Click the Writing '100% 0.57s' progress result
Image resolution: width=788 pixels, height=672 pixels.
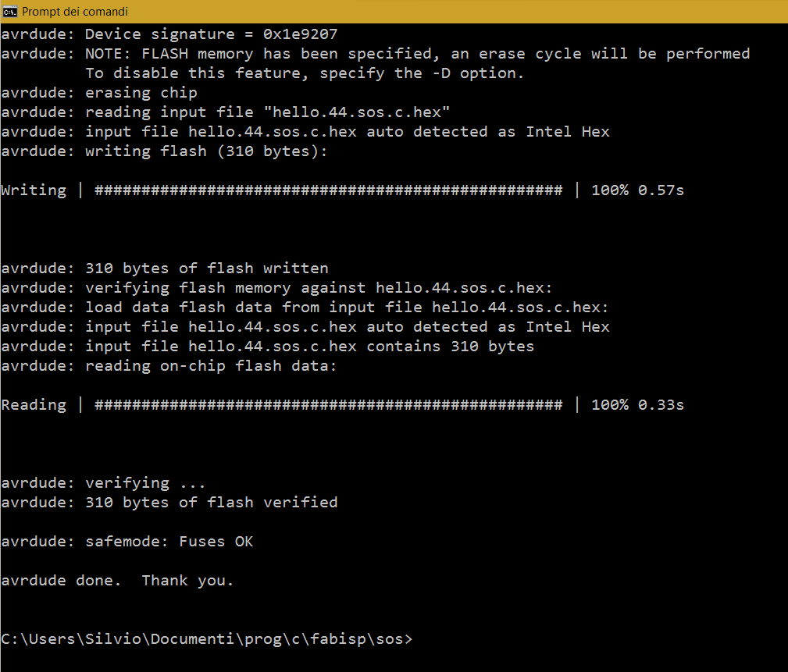point(637,190)
